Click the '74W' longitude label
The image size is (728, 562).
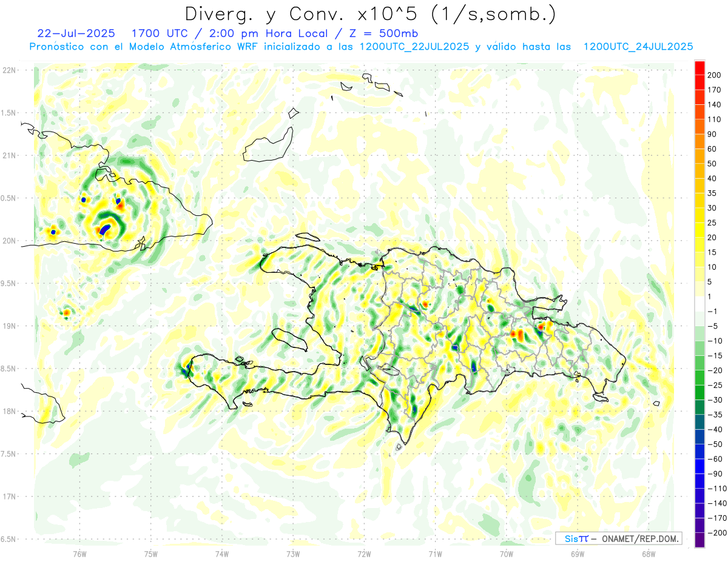coord(221,554)
